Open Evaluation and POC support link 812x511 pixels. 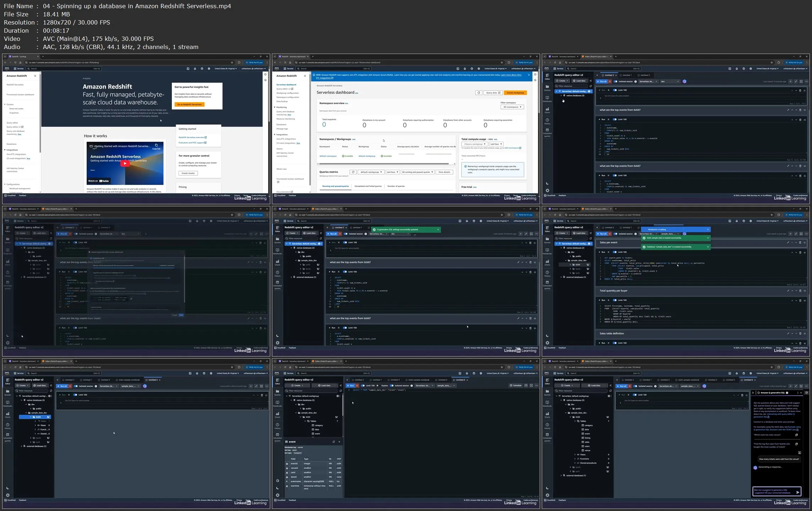192,143
